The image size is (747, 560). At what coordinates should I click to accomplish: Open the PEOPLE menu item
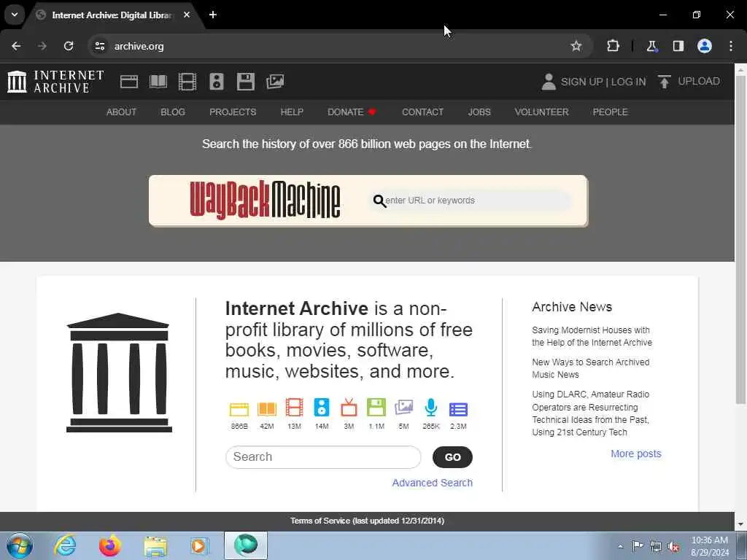point(611,112)
